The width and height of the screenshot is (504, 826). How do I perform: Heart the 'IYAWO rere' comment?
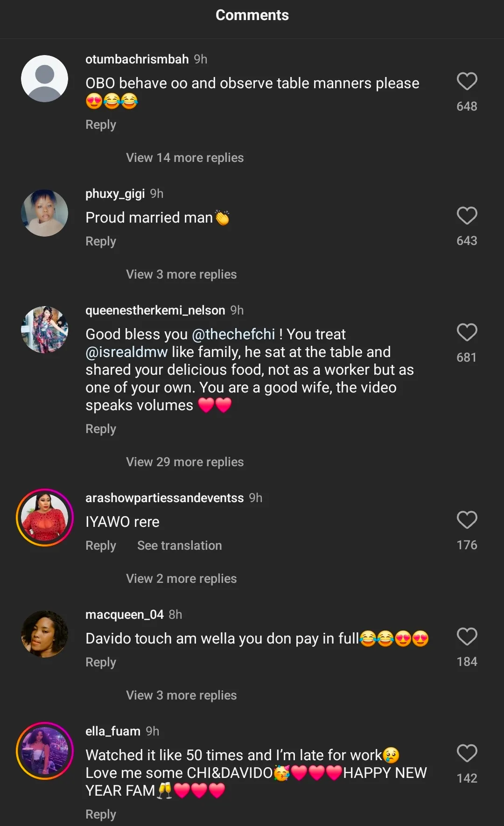tap(467, 520)
